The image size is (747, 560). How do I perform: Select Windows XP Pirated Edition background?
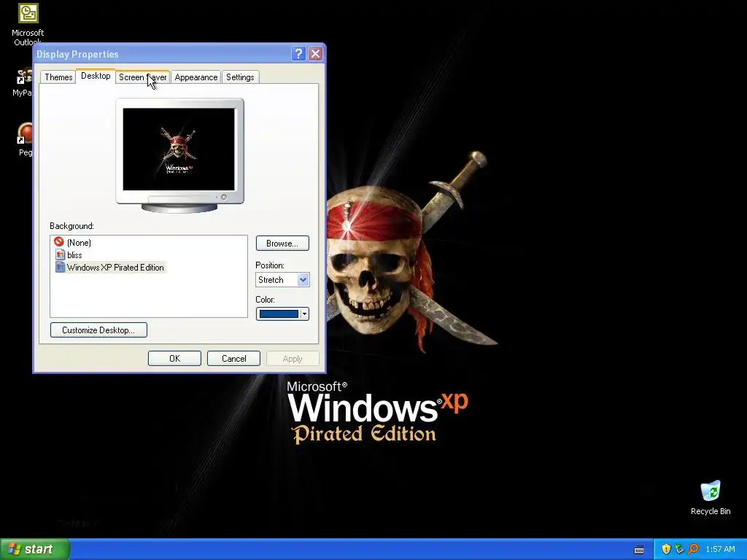(x=115, y=268)
